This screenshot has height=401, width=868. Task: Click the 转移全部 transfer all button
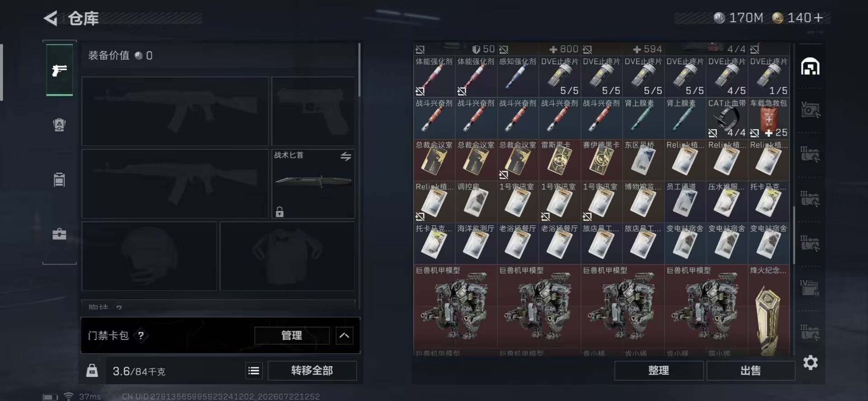(x=312, y=371)
